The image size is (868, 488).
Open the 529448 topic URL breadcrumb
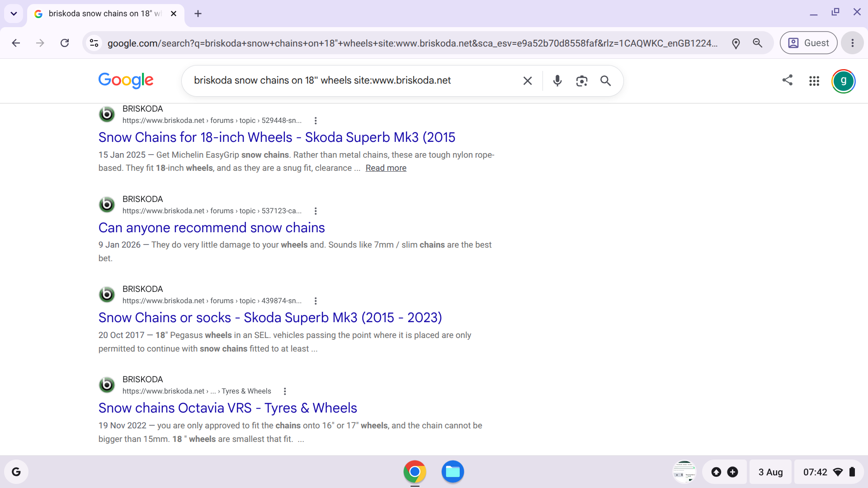212,121
